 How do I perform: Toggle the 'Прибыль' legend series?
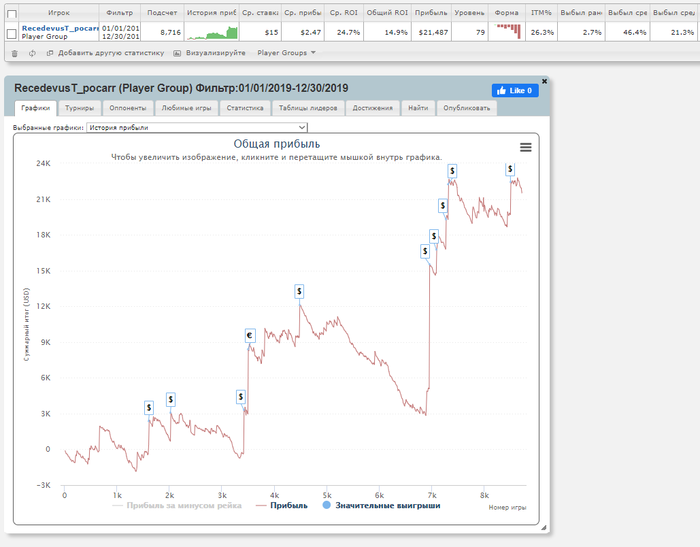[x=282, y=505]
